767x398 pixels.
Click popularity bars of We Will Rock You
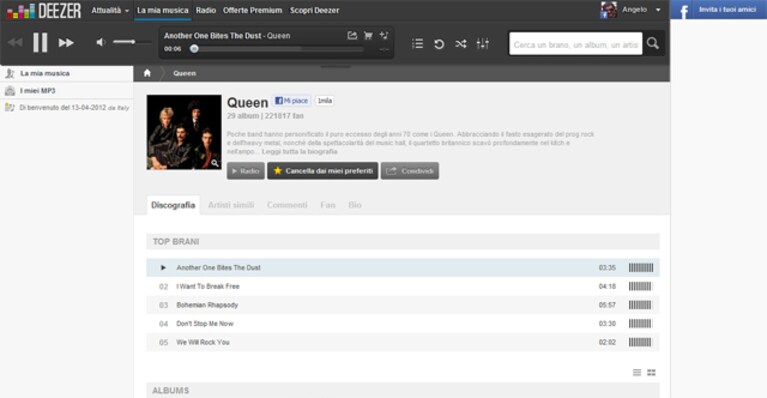640,342
